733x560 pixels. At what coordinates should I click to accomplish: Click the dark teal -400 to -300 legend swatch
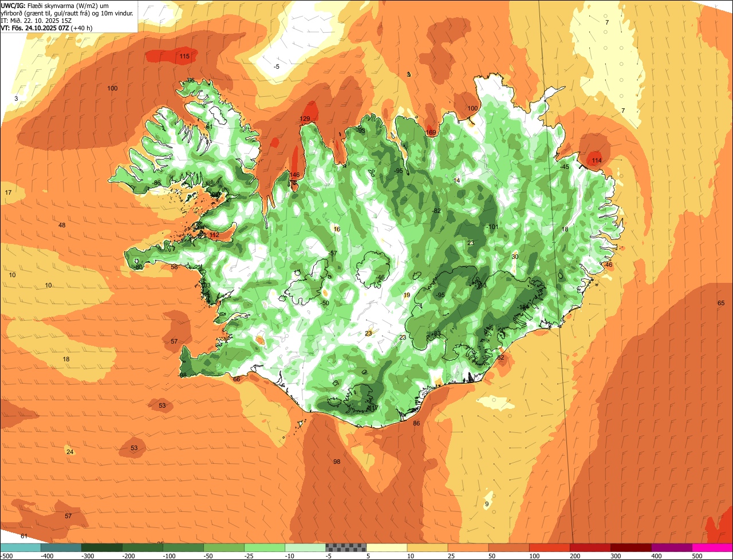(61, 547)
